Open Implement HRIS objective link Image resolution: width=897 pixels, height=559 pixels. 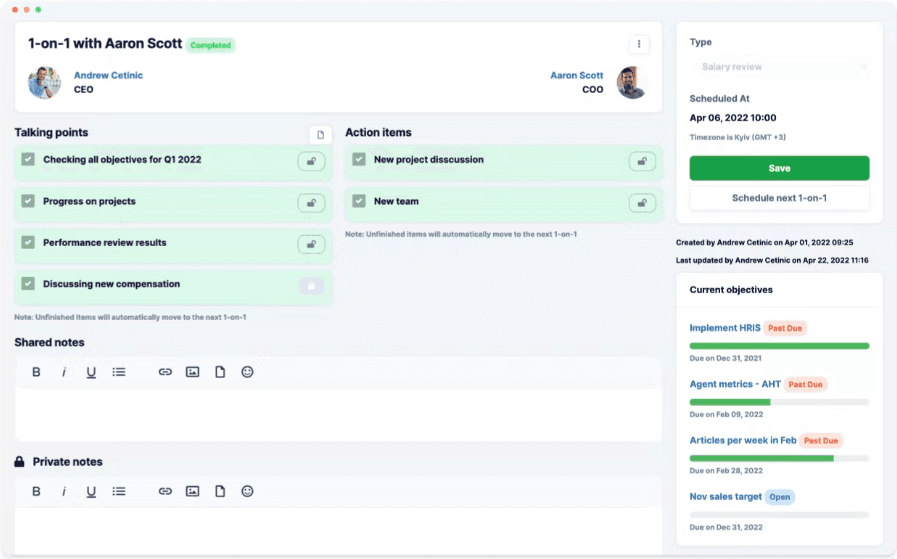tap(724, 328)
